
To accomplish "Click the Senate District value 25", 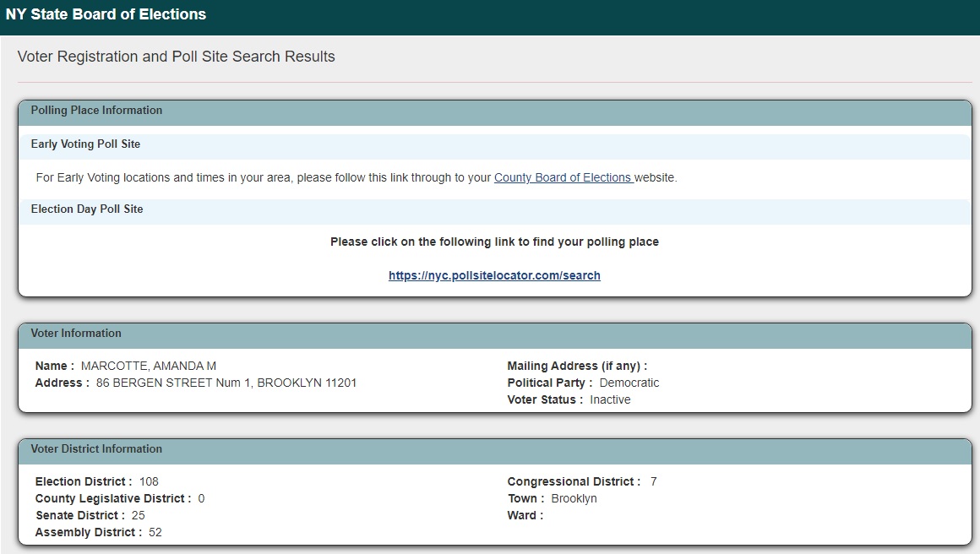I will [x=138, y=515].
